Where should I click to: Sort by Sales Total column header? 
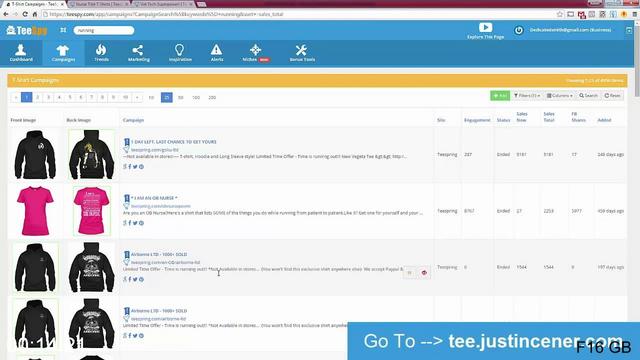tap(549, 117)
